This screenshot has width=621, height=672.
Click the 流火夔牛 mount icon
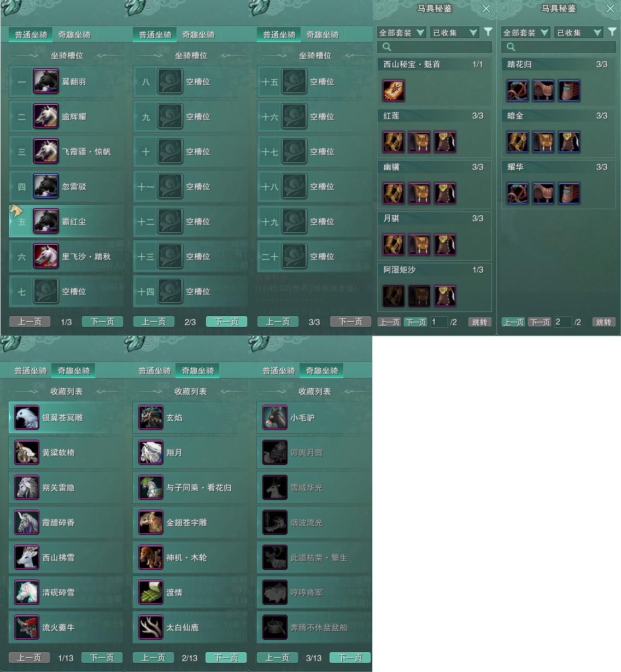point(26,627)
